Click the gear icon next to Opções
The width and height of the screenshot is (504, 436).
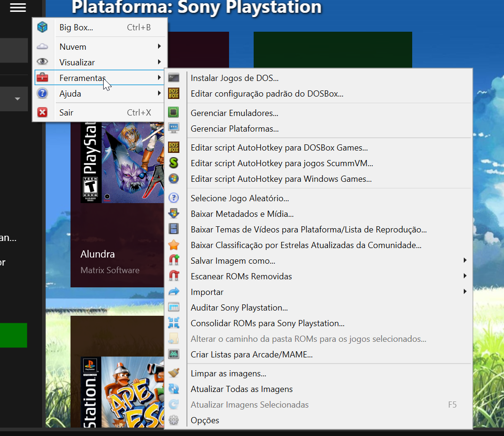click(174, 420)
